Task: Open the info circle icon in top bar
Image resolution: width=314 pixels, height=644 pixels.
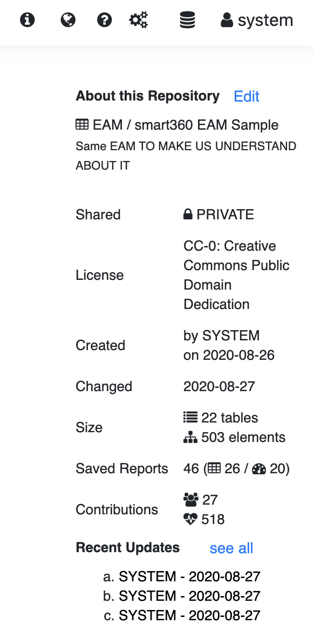Action: pos(28,19)
